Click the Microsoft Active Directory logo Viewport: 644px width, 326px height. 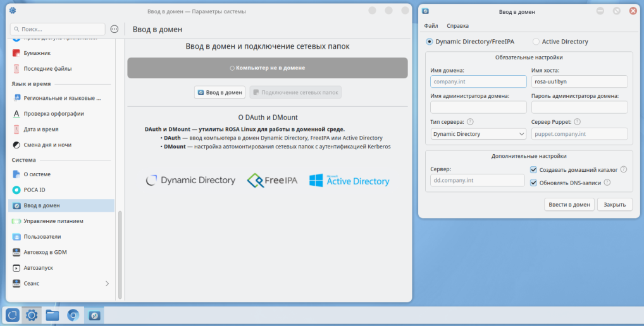(349, 181)
